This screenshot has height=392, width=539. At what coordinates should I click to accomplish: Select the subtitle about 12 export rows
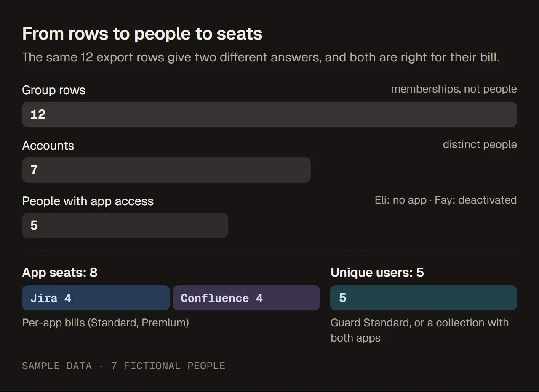coord(261,57)
